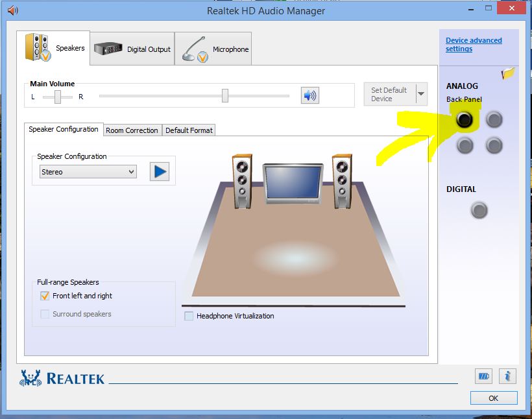Open the Default Format tab
The width and height of the screenshot is (532, 419).
tap(189, 130)
